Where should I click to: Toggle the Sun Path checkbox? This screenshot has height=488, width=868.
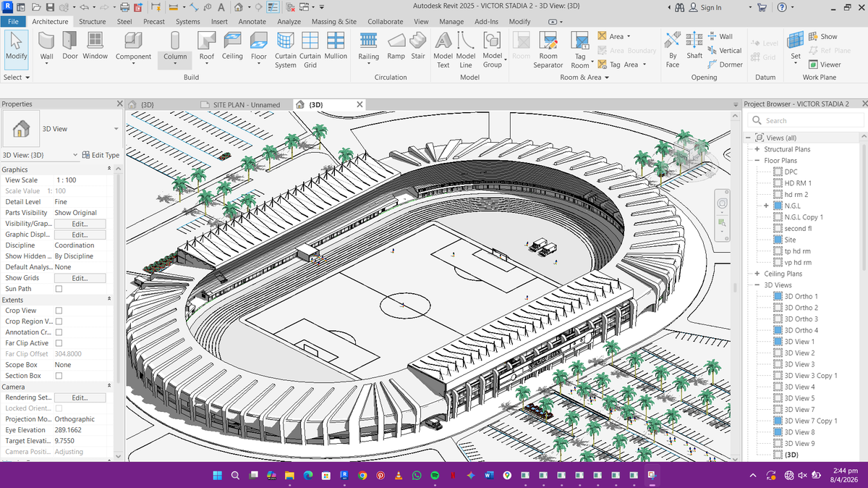coord(59,289)
